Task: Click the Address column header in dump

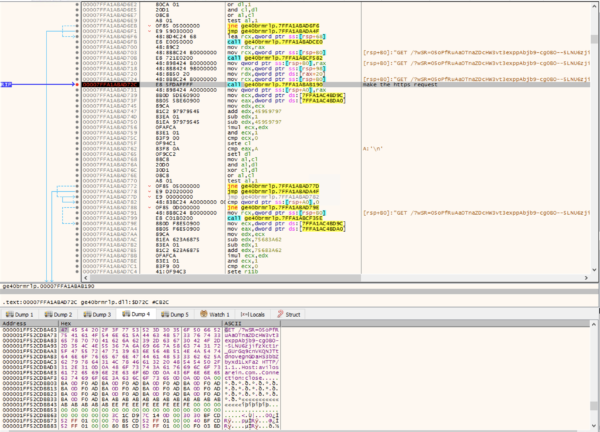Action: tap(30, 324)
